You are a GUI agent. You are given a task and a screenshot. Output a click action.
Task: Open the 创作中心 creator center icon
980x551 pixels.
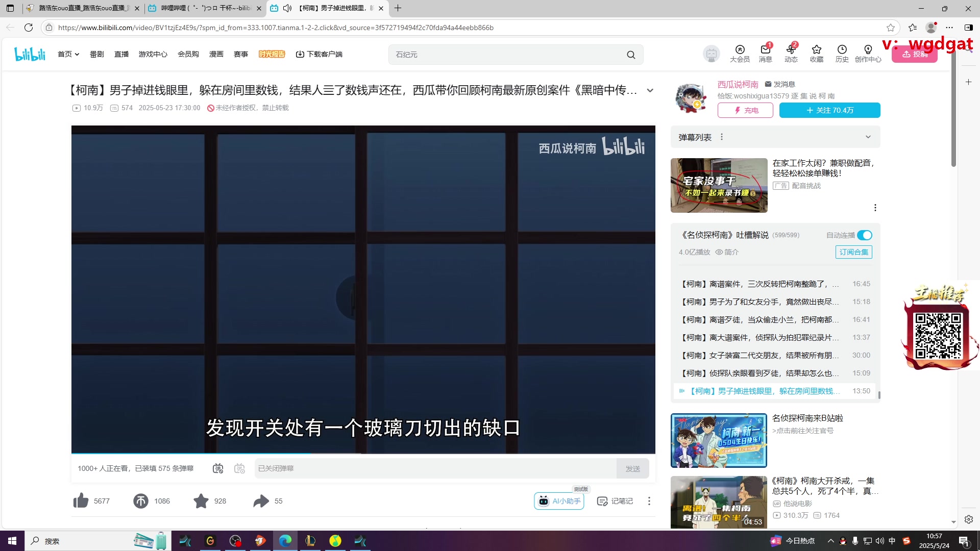pyautogui.click(x=868, y=54)
